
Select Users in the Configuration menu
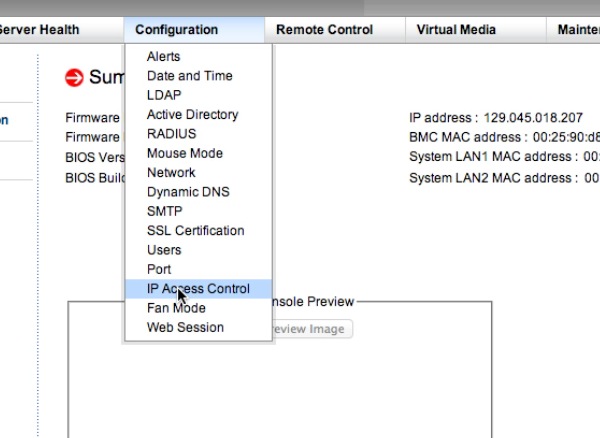point(164,250)
